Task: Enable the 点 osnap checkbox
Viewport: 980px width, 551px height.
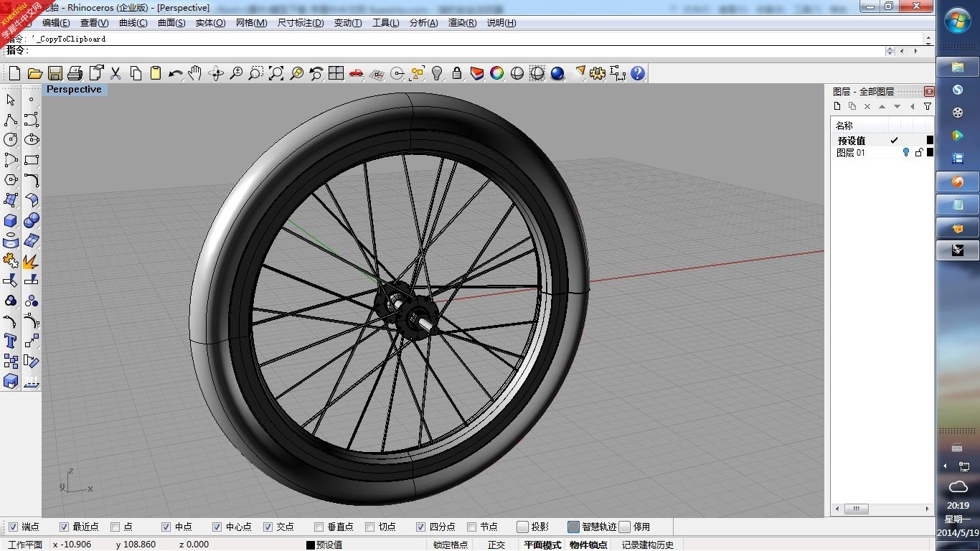Action: click(x=115, y=527)
